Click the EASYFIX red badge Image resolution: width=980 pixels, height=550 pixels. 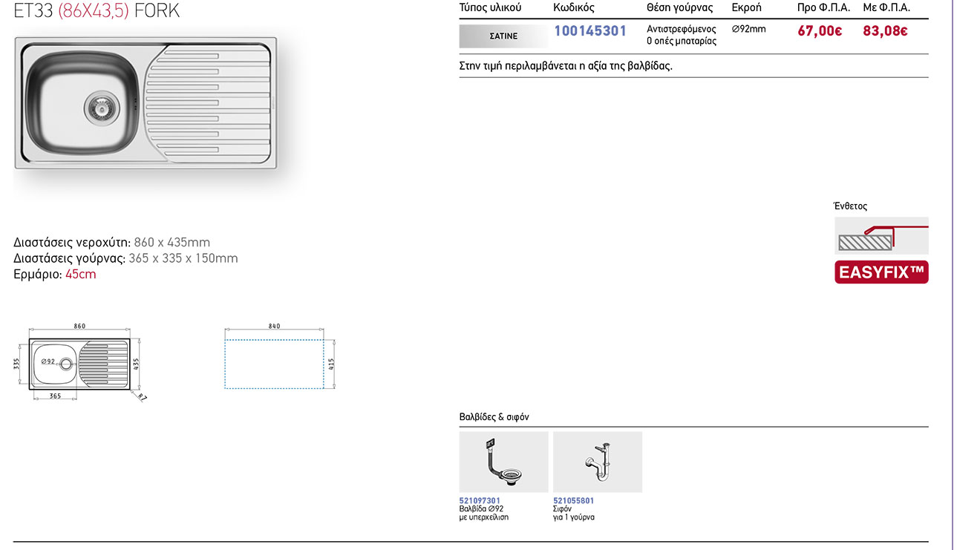pos(881,272)
